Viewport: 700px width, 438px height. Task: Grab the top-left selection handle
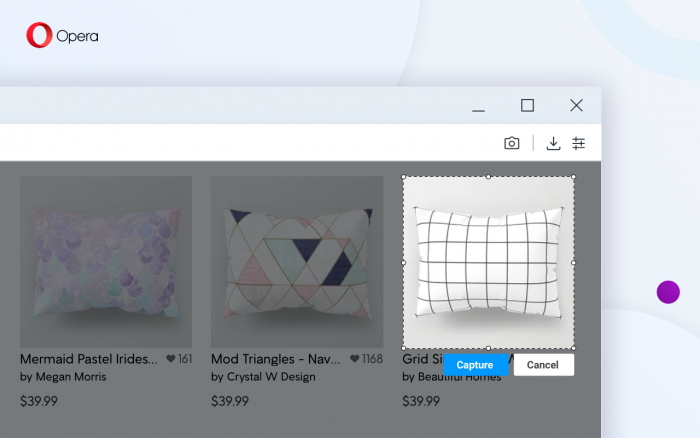404,177
